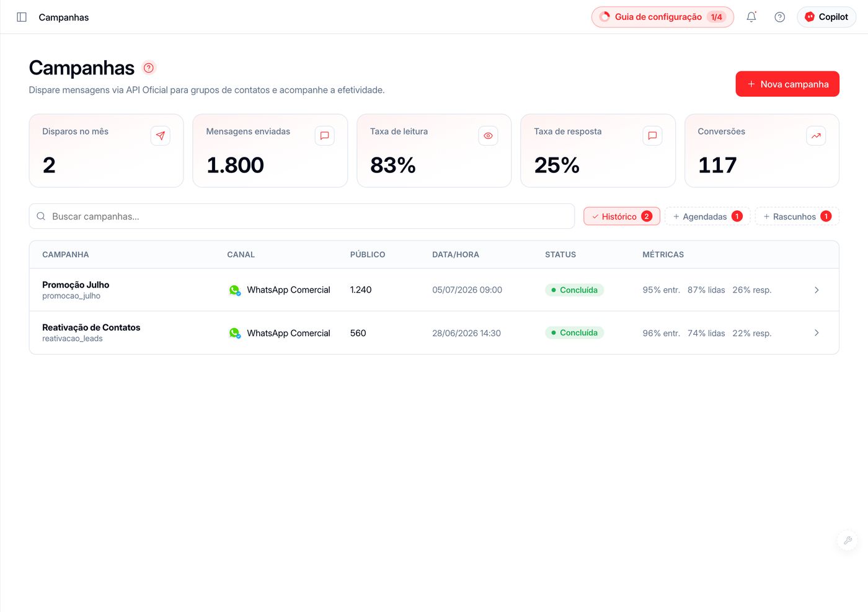The width and height of the screenshot is (868, 612).
Task: Click the público value 1.240
Action: [361, 290]
